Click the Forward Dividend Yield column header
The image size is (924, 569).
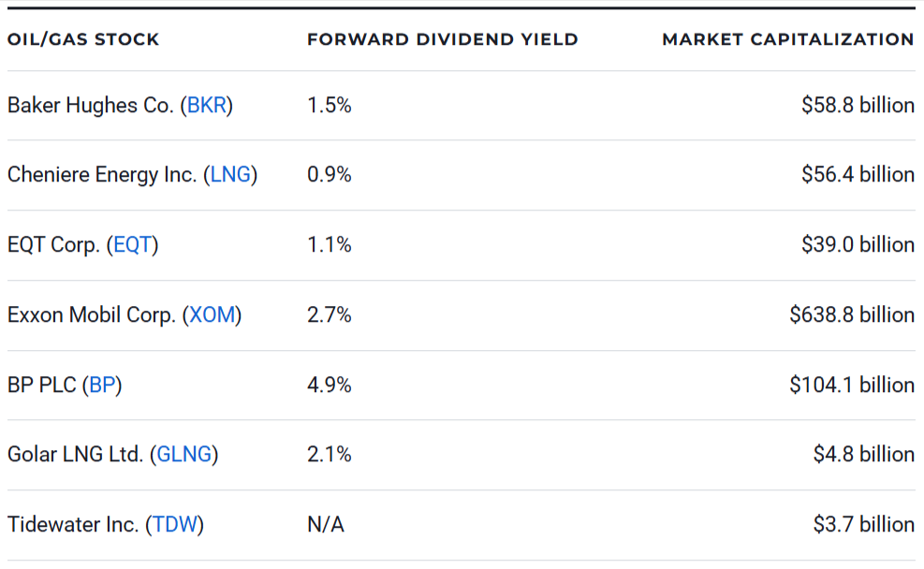coord(442,39)
